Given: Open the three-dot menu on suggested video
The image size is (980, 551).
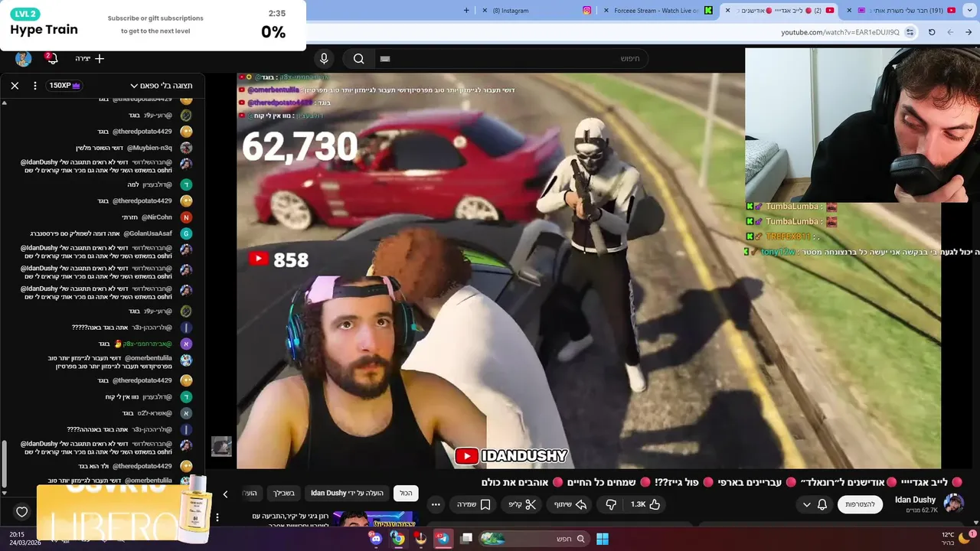Looking at the screenshot, I should tap(217, 518).
